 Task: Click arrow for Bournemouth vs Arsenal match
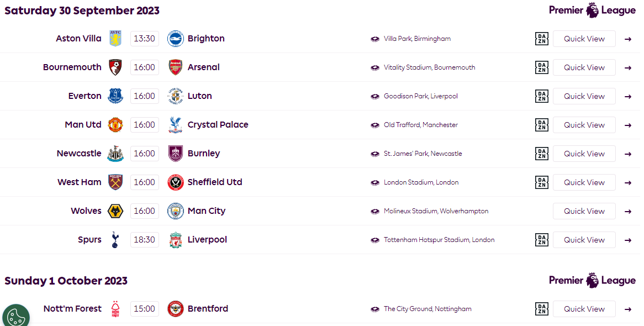(x=628, y=68)
